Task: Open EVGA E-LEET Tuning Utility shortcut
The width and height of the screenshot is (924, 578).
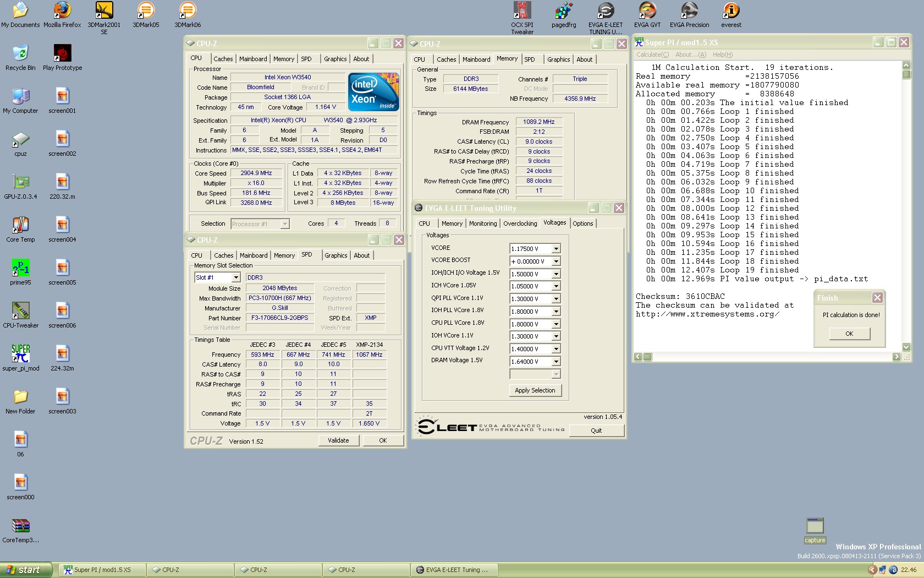Action: [x=606, y=19]
